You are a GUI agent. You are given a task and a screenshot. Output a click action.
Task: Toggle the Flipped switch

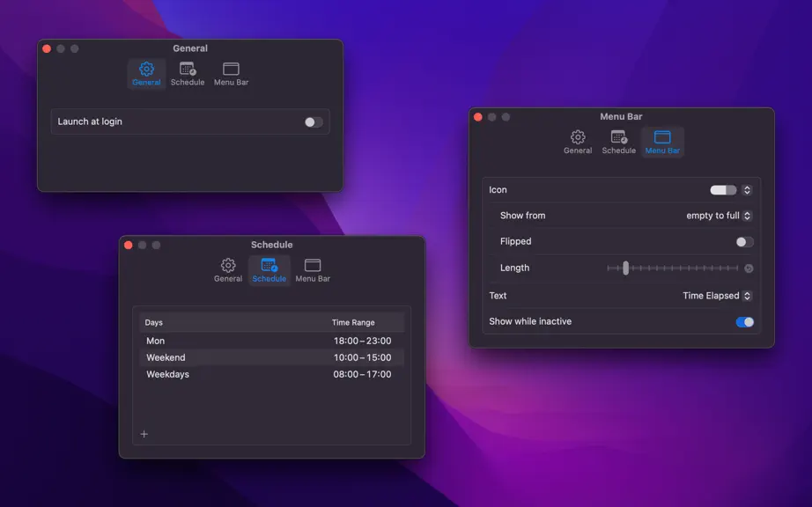(x=744, y=241)
